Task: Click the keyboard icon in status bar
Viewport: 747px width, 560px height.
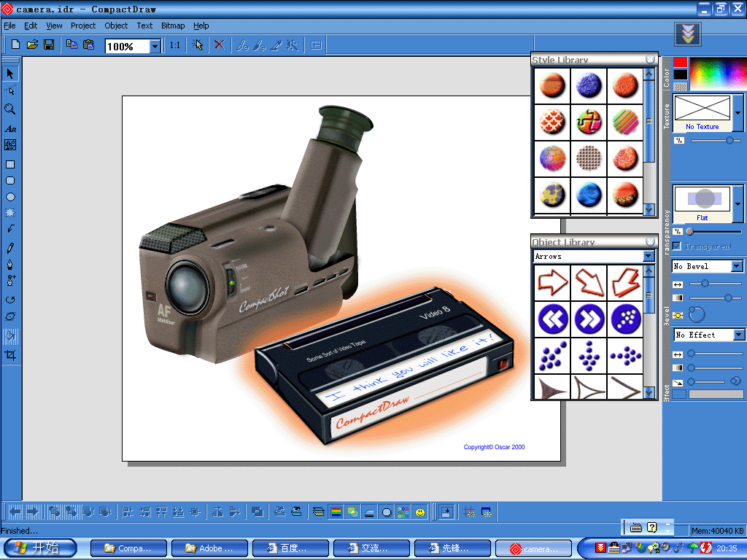Action: (636, 527)
